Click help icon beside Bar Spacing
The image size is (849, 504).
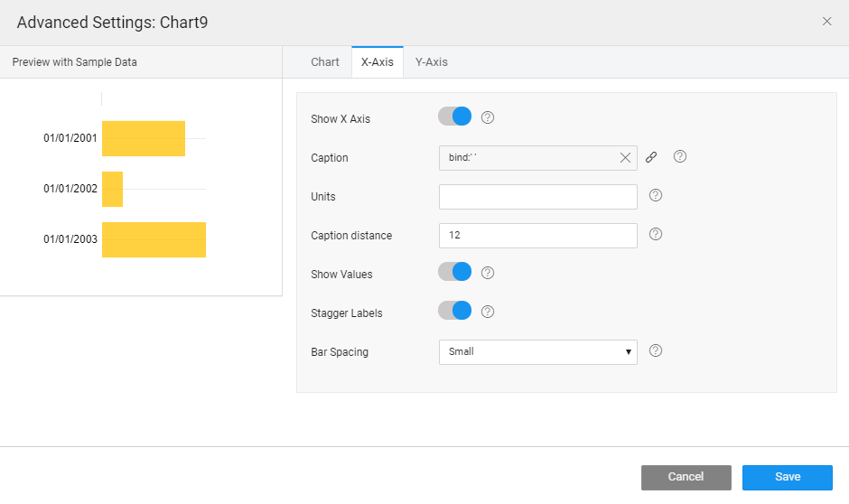pos(656,350)
